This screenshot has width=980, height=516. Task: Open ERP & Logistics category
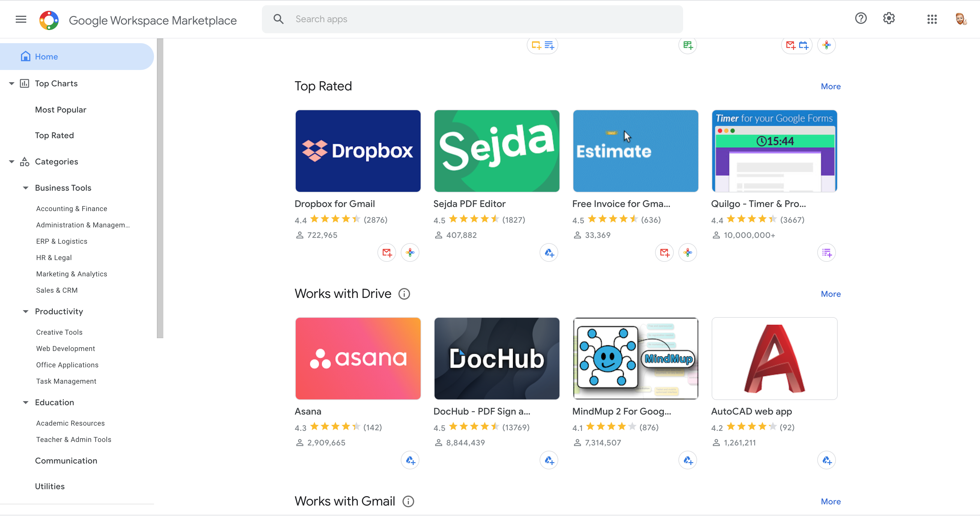[x=62, y=241]
